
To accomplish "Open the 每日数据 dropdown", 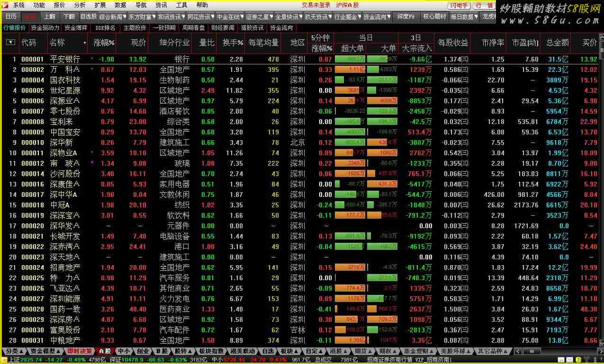I will point(464,17).
